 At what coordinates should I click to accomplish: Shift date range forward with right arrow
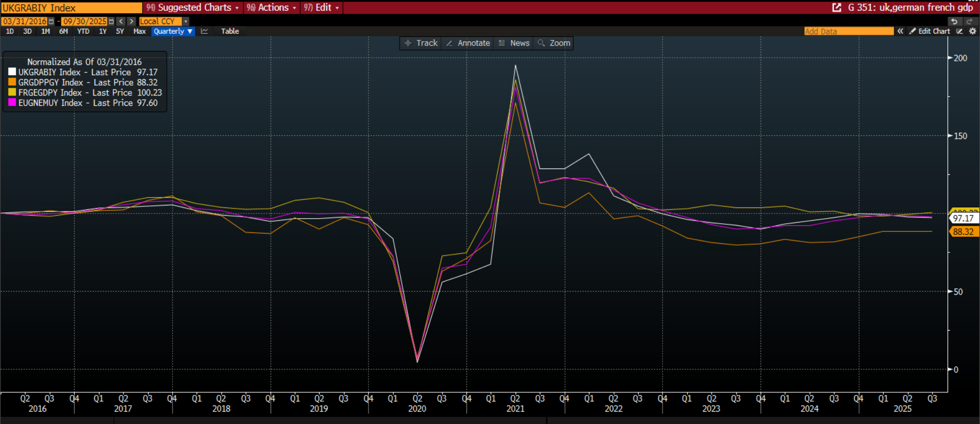coord(132,21)
